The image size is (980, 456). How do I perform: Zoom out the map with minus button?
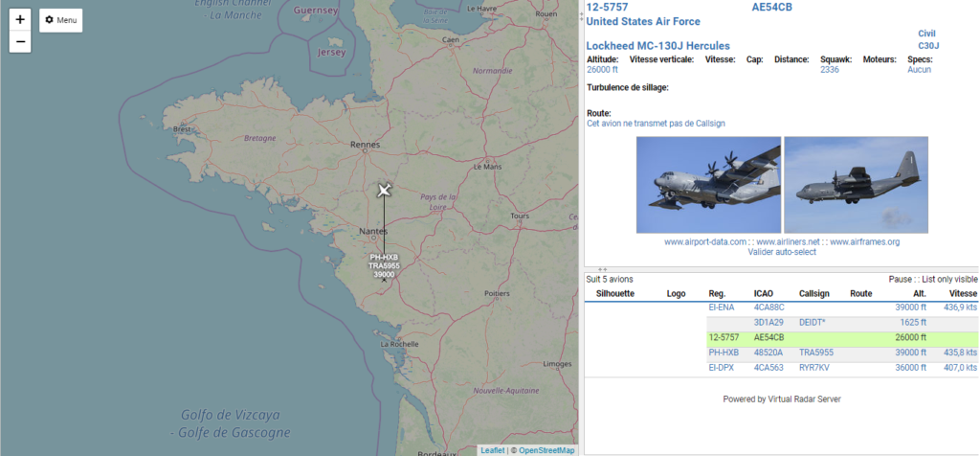click(20, 42)
